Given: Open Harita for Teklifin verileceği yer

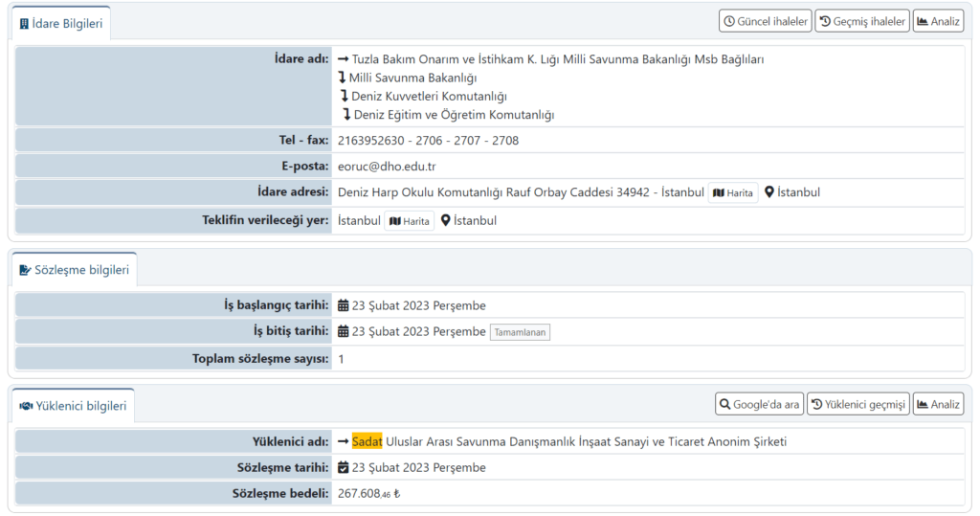Looking at the screenshot, I should 409,221.
